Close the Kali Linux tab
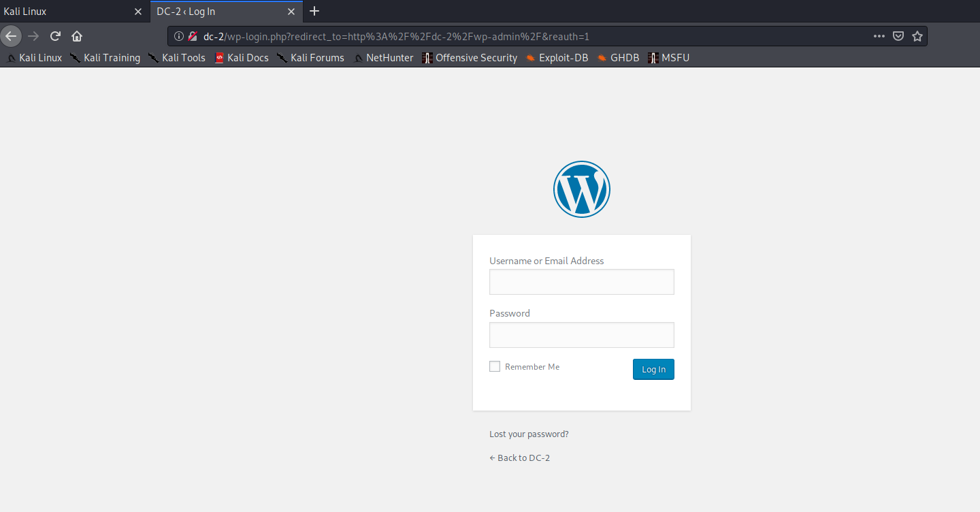The height and width of the screenshot is (512, 980). pos(138,12)
